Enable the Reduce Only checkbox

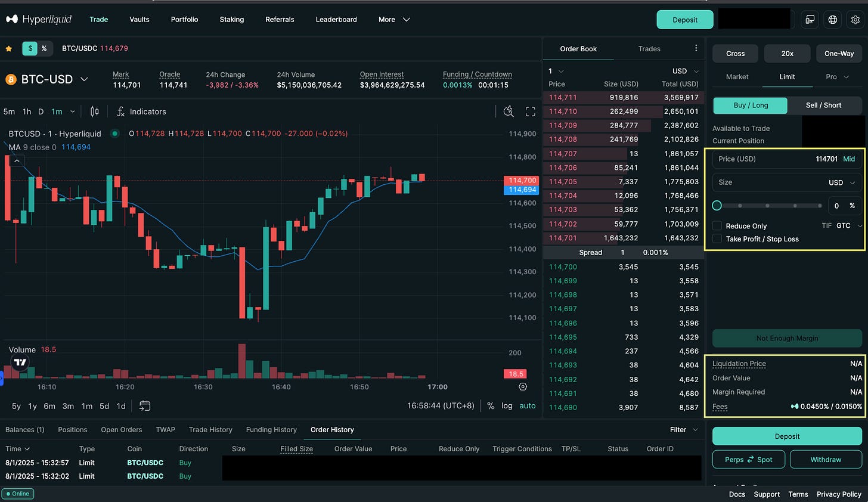click(717, 226)
